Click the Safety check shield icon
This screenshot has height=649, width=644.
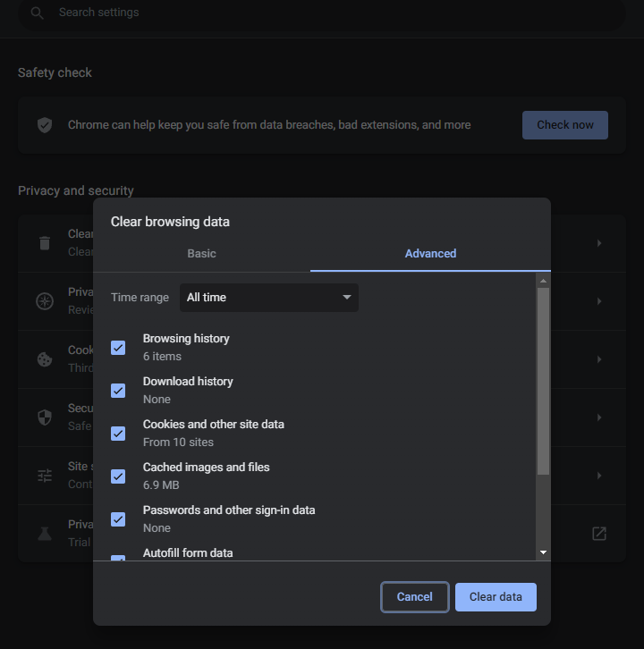point(45,125)
